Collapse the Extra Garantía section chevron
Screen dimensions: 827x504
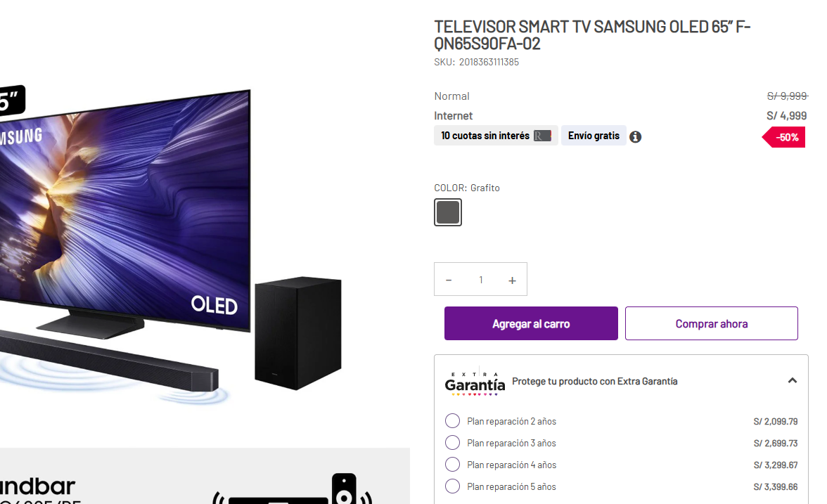(792, 381)
